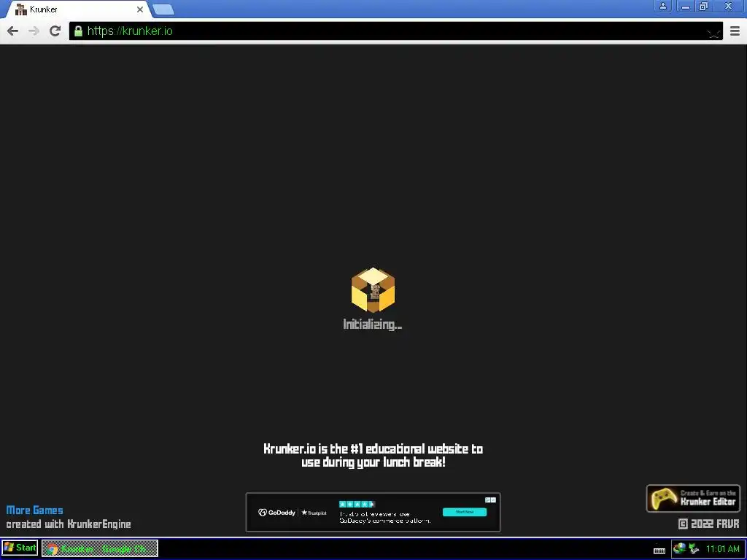This screenshot has height=560, width=747.
Task: Click the educational website tip text
Action: [x=373, y=455]
